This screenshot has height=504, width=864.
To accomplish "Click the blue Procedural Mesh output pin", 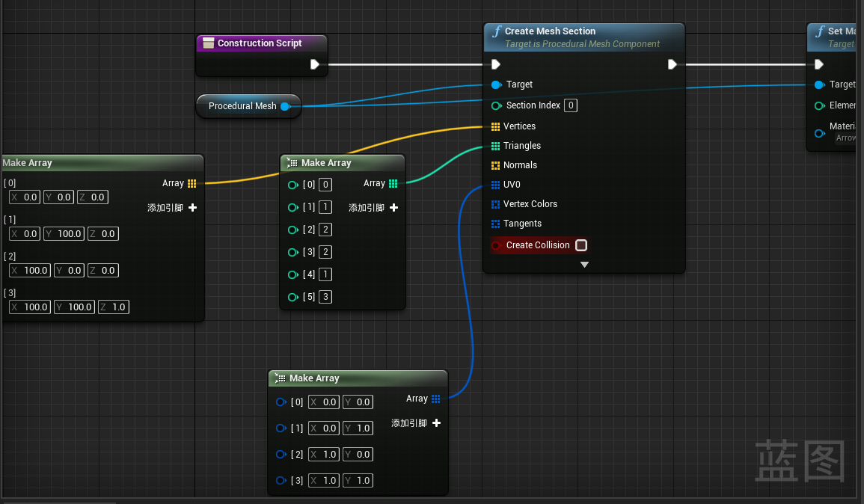I will point(284,106).
